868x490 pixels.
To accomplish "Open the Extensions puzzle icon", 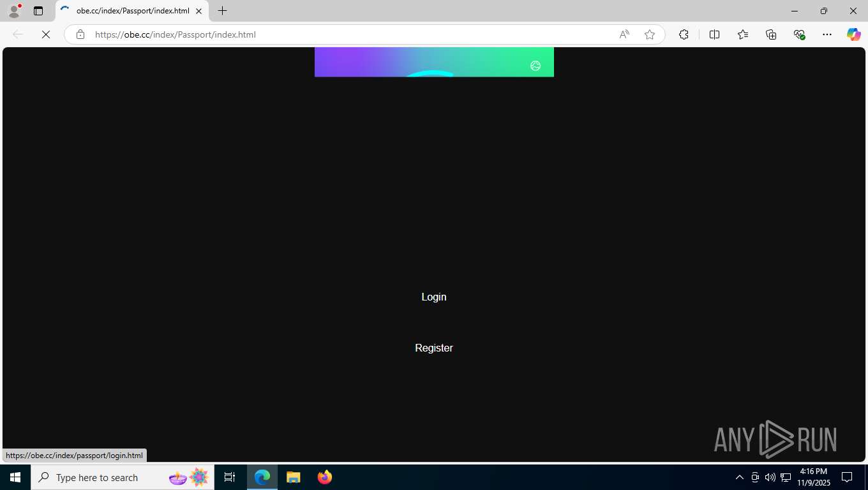I will click(684, 34).
